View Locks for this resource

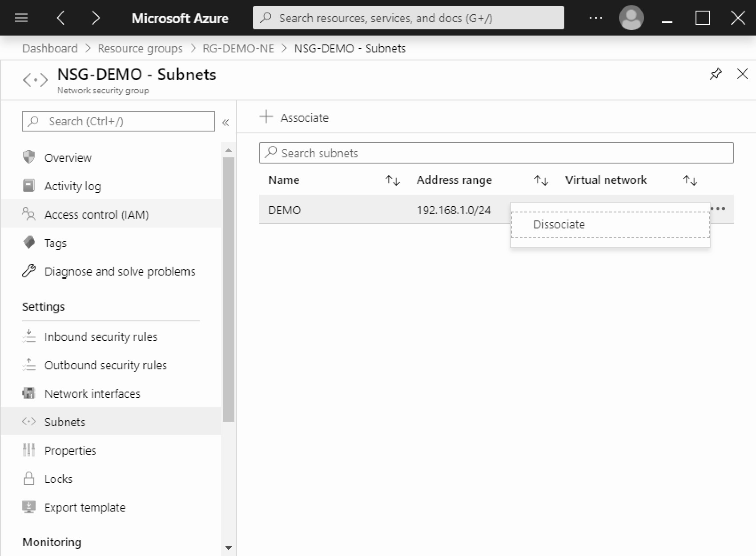pos(58,479)
